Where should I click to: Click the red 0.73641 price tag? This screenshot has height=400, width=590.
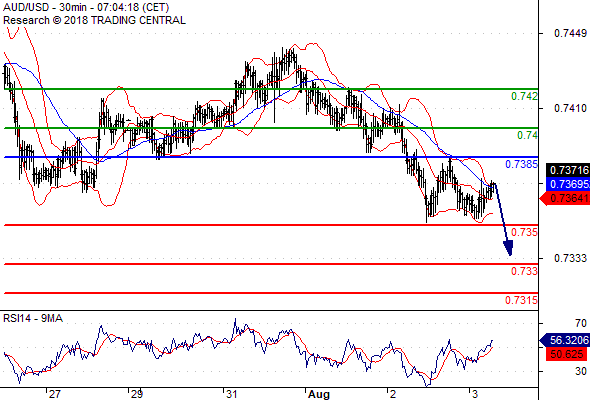click(x=565, y=198)
